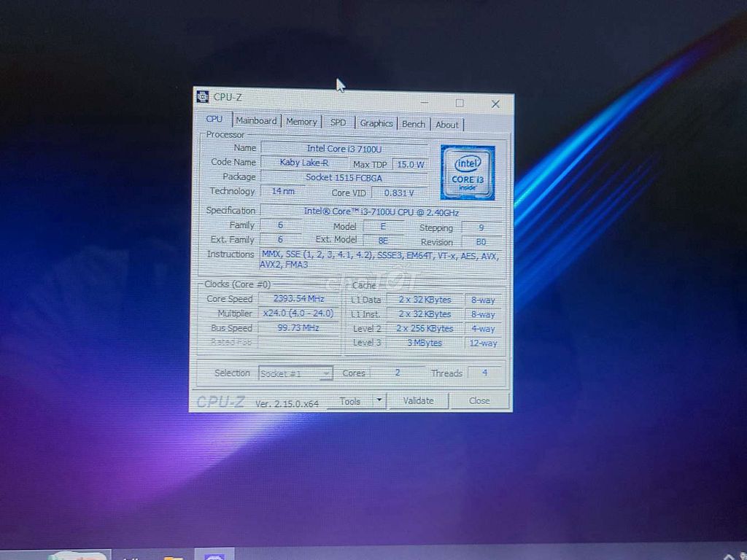Switch to the CPU tab

click(214, 119)
